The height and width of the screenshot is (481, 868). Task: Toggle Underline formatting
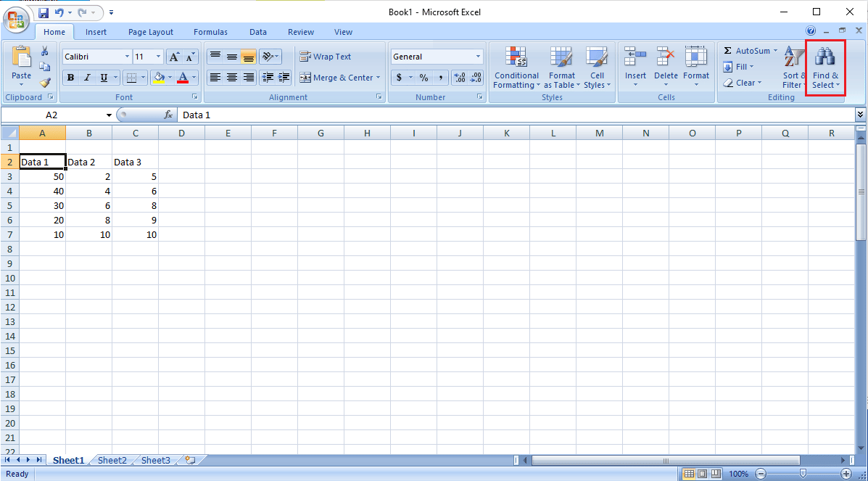(x=104, y=78)
